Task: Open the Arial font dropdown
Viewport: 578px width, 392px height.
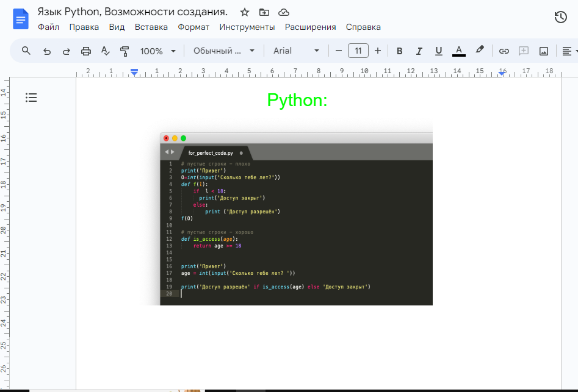Action: (296, 51)
